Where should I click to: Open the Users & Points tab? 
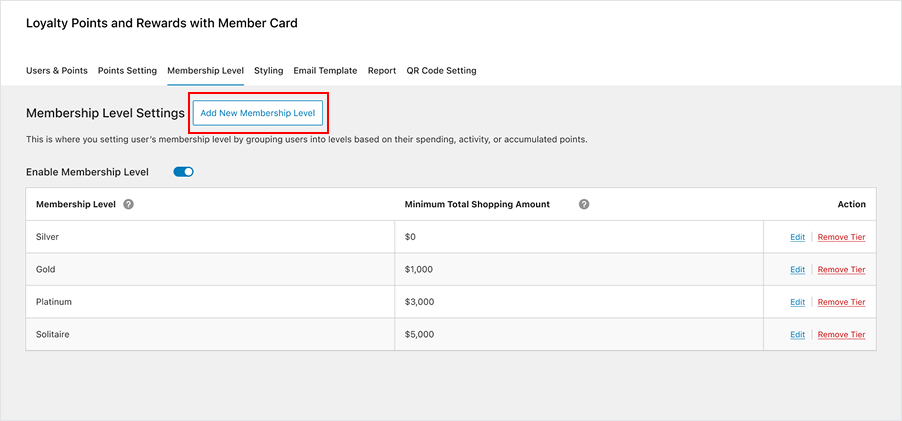(57, 71)
